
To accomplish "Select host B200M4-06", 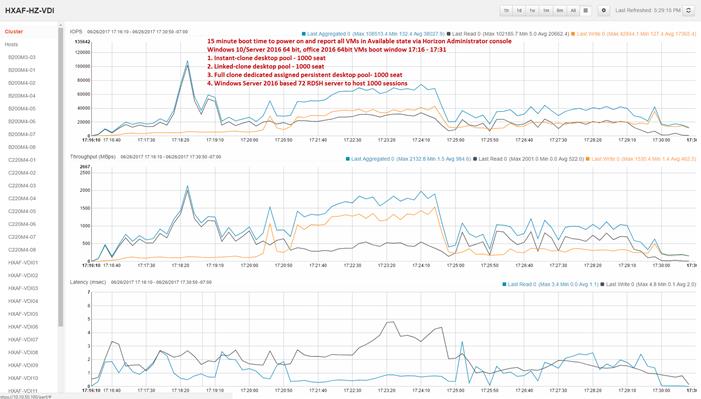I will [22, 121].
